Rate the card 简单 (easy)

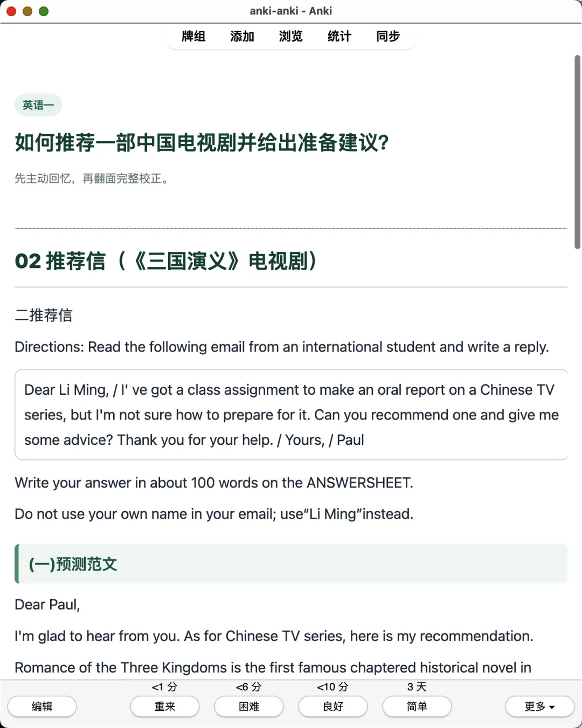417,706
